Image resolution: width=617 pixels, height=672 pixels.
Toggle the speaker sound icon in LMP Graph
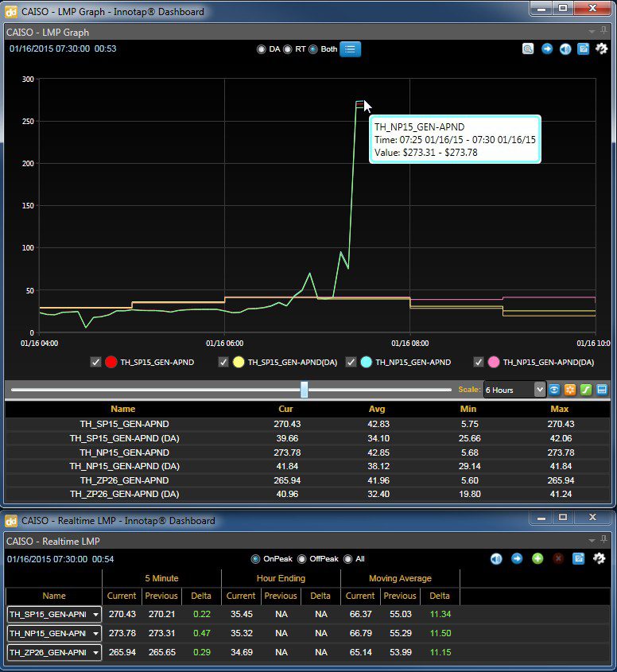pyautogui.click(x=565, y=49)
